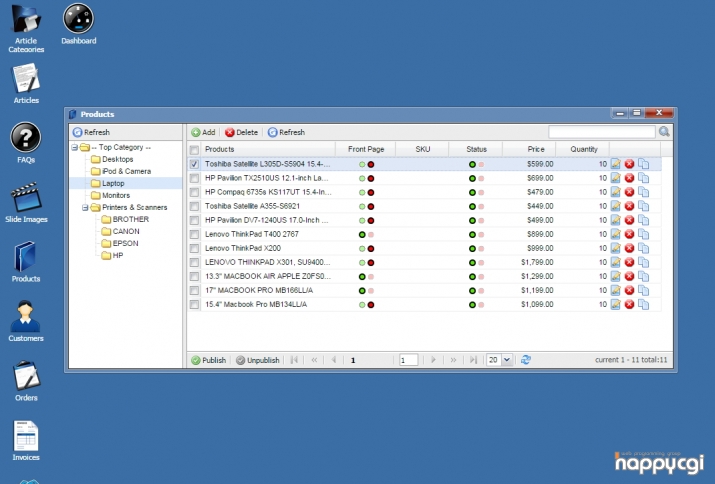715x484 pixels.
Task: Open the Dashboard desktop icon
Action: (78, 24)
